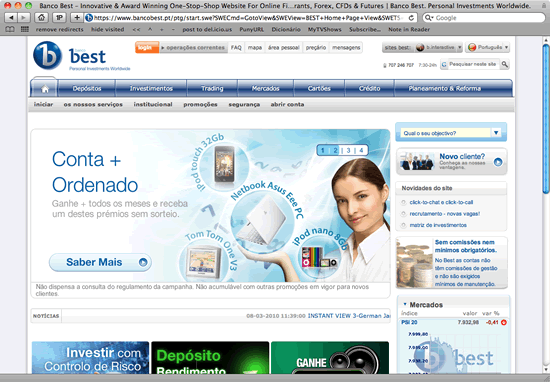Open the Mercados tab
The height and width of the screenshot is (382, 550).
(x=266, y=88)
